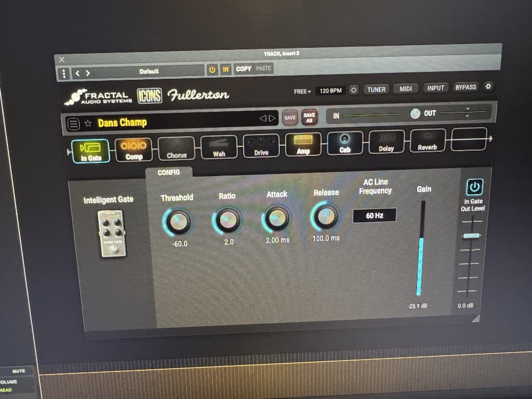
Task: Click the Release knob
Action: click(326, 216)
